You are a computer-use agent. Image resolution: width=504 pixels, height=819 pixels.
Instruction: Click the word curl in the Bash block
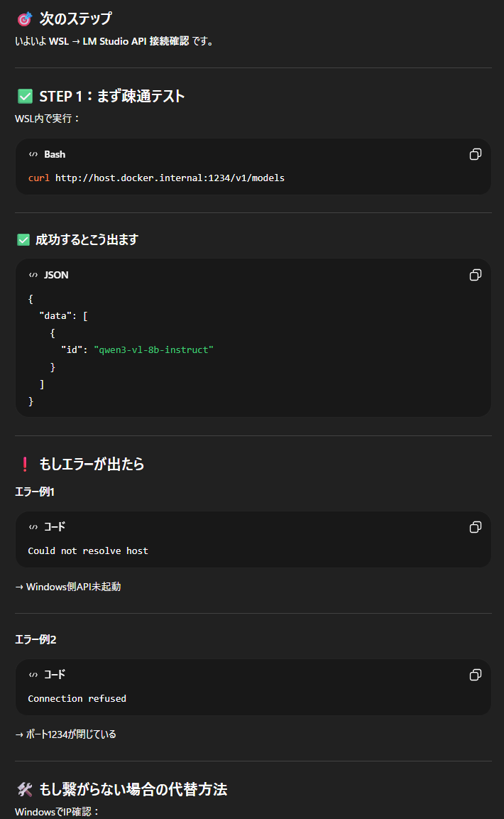pos(39,178)
